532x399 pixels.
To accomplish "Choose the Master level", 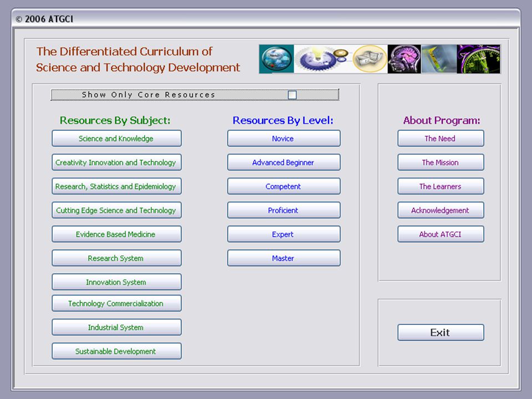I will coord(284,258).
